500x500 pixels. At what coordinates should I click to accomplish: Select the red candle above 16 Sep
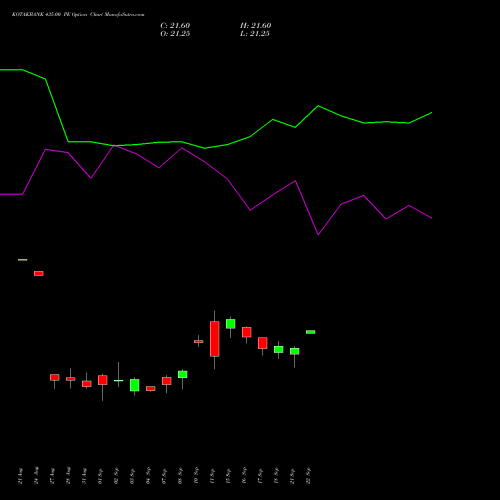click(247, 332)
